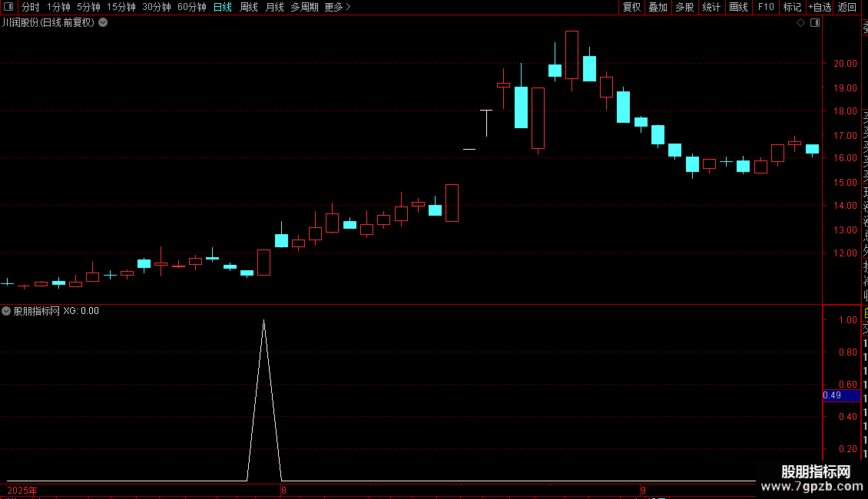The image size is (868, 499).
Task: Click the 20.00 price axis label
Action: point(845,64)
